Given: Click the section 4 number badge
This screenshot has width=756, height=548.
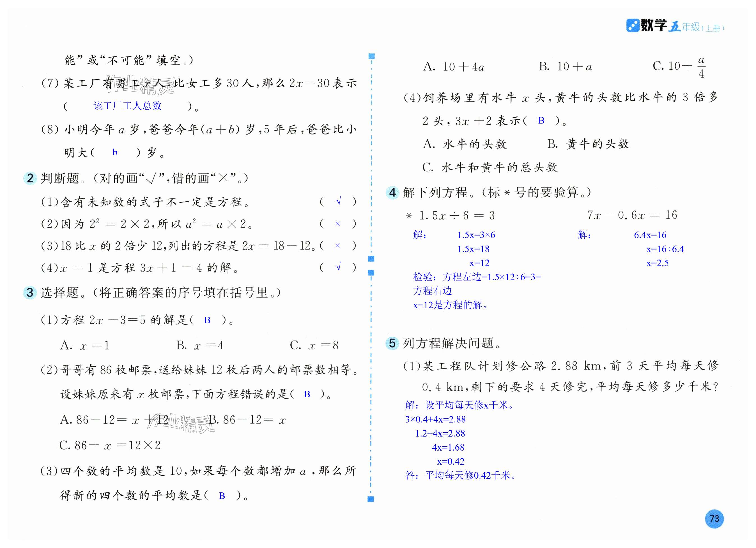Looking at the screenshot, I should (x=392, y=193).
